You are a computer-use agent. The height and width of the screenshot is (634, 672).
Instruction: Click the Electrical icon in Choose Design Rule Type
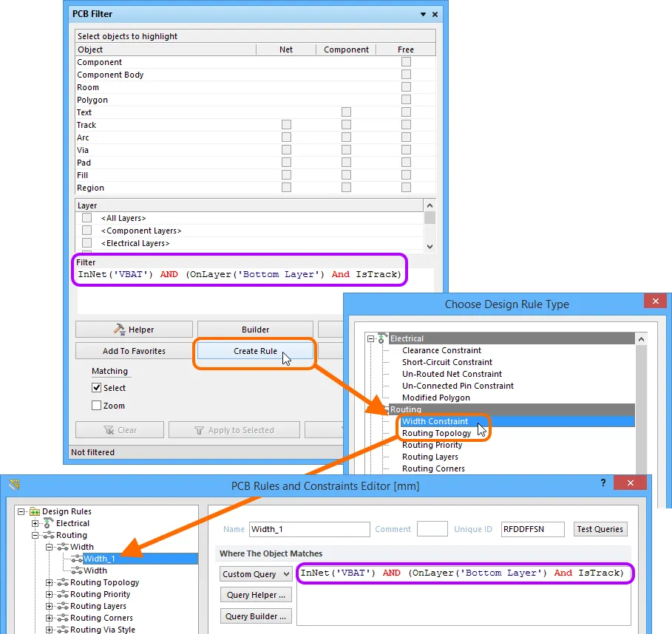pos(382,338)
